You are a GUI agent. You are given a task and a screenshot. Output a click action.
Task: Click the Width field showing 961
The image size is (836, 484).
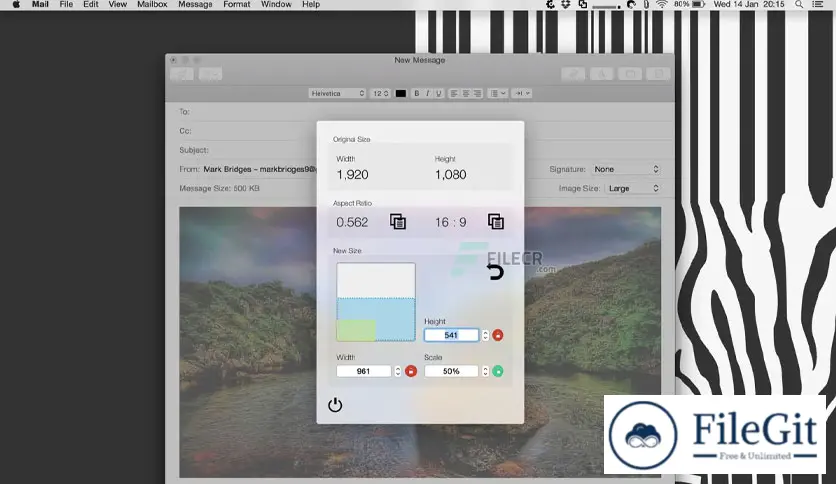[x=364, y=371]
